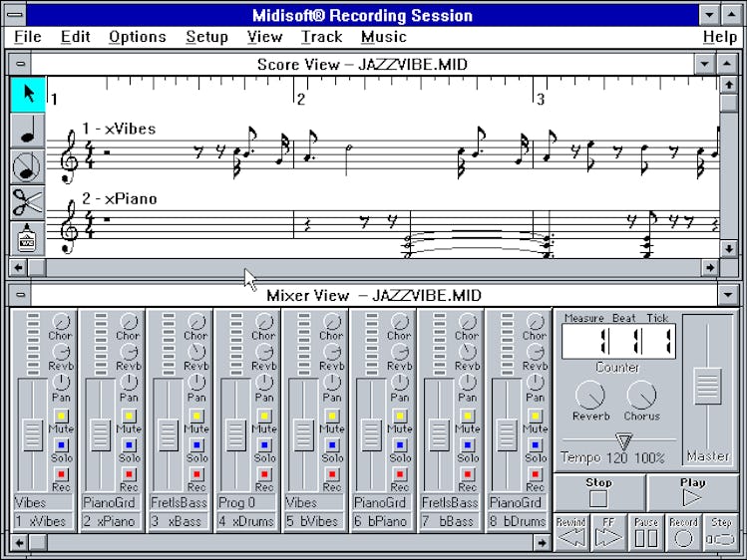The image size is (747, 560).
Task: Mute track 1 xVibes
Action: [61, 416]
